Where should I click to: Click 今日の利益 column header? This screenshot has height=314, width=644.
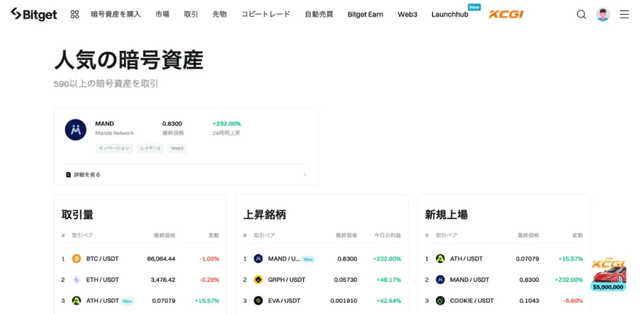coord(387,235)
